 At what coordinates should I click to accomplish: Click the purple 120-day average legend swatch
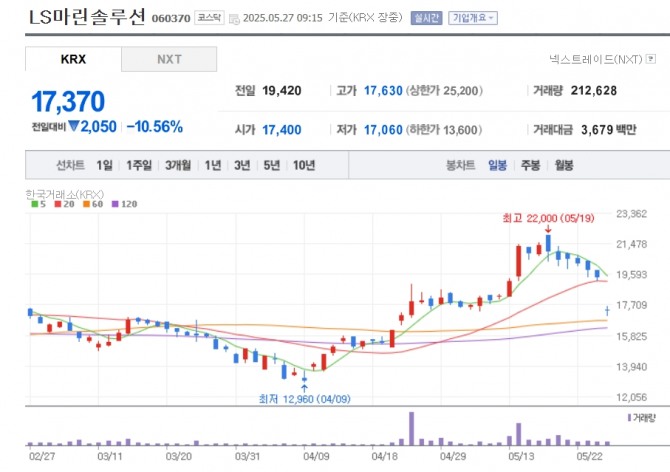116,204
